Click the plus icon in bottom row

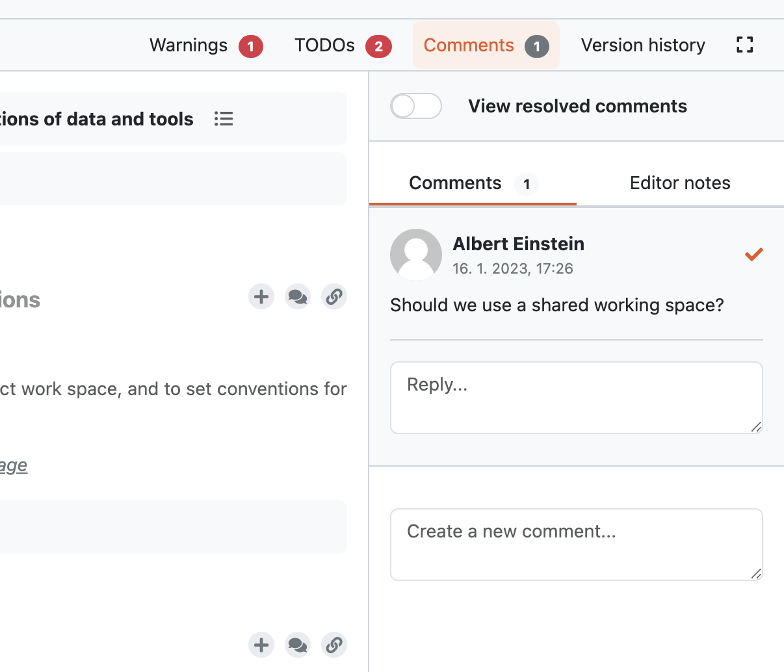coord(261,645)
